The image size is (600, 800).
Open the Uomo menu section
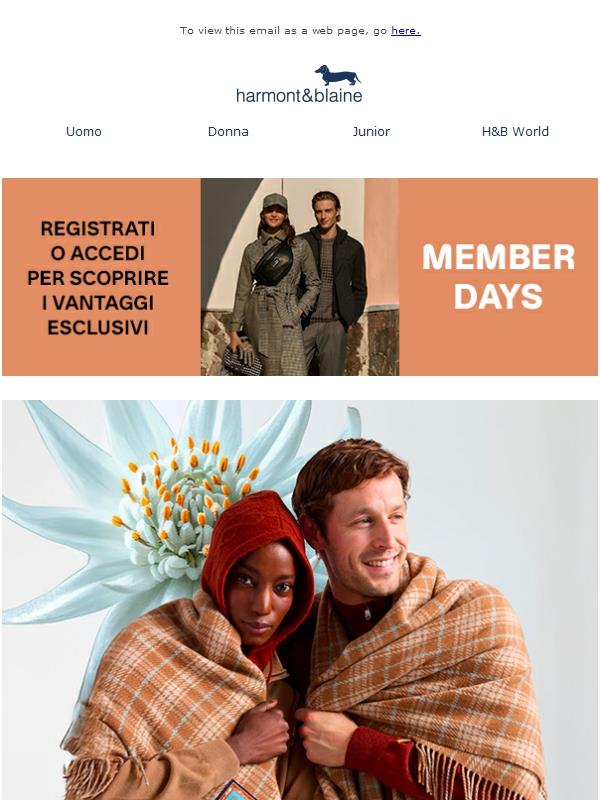click(84, 132)
